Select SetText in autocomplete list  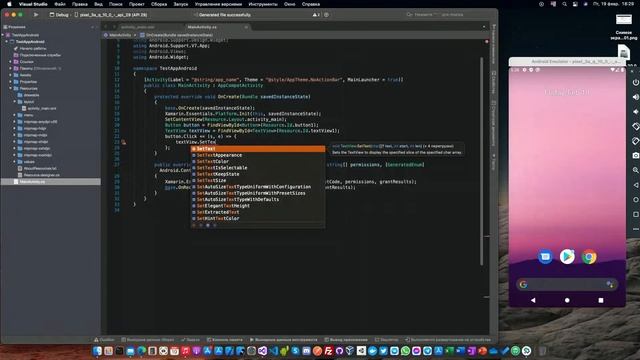pos(258,149)
